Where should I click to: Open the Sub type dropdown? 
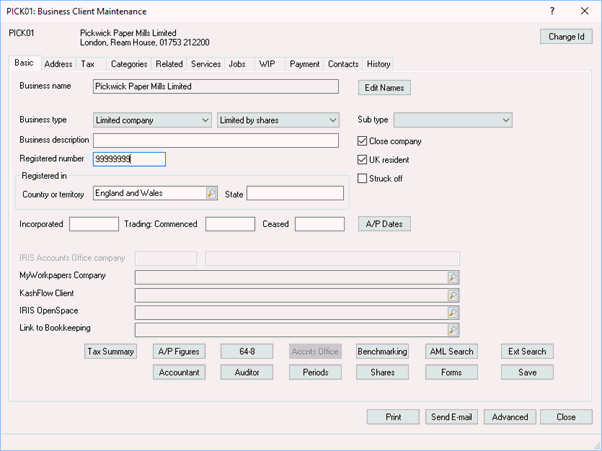coord(453,120)
